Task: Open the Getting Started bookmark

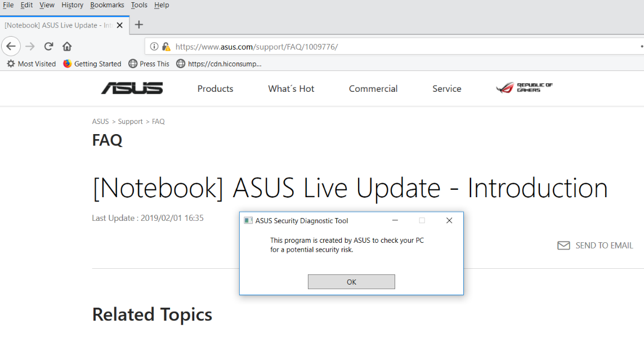Action: click(92, 64)
